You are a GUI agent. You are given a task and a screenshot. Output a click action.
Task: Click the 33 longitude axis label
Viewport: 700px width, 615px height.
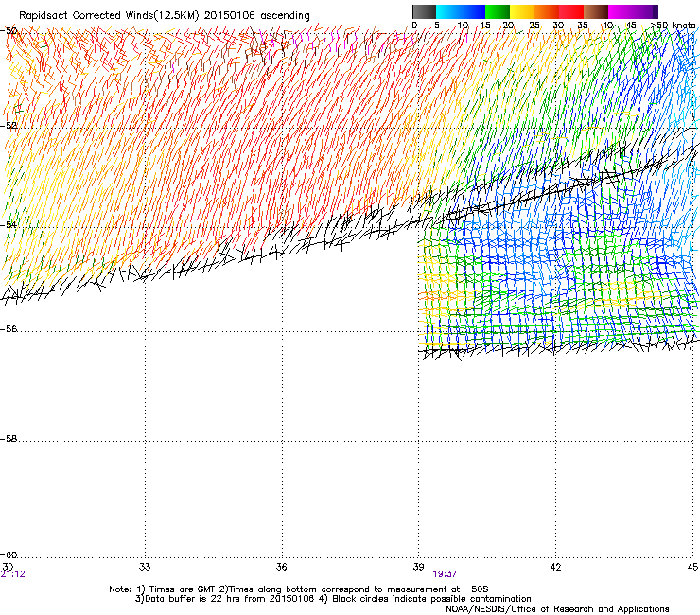coord(145,567)
